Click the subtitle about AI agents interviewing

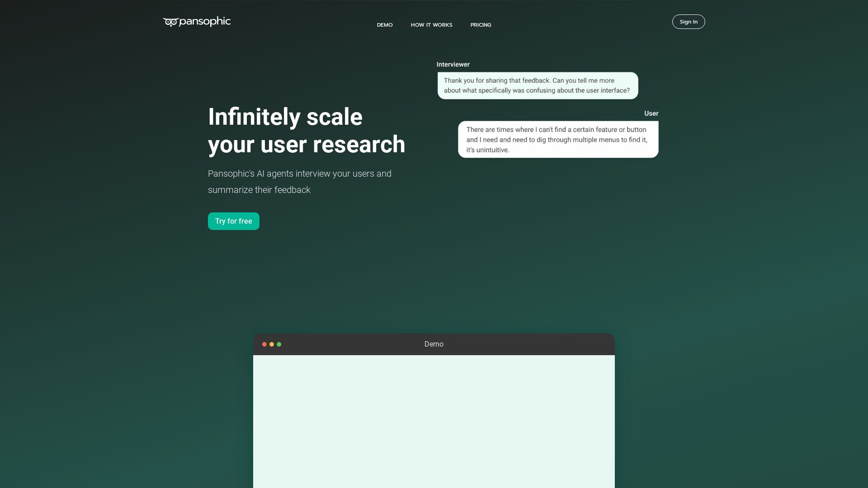pos(299,182)
